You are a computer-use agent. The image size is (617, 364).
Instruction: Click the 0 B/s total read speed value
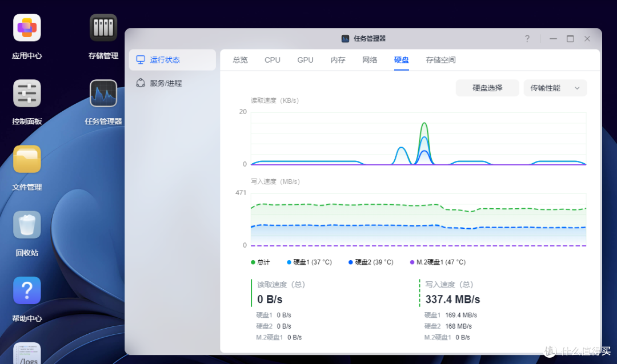pyautogui.click(x=270, y=300)
